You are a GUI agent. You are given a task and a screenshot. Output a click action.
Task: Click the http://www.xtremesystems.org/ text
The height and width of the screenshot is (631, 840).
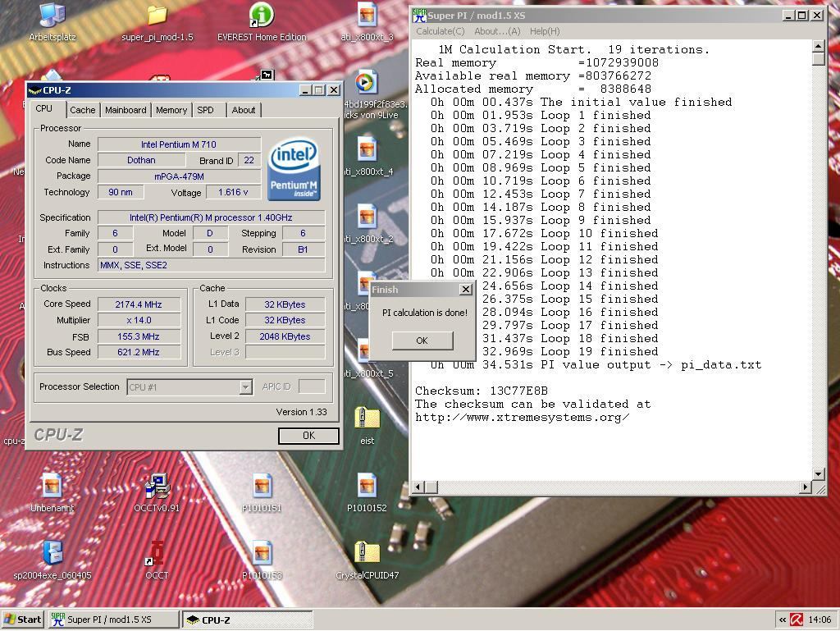pyautogui.click(x=523, y=418)
